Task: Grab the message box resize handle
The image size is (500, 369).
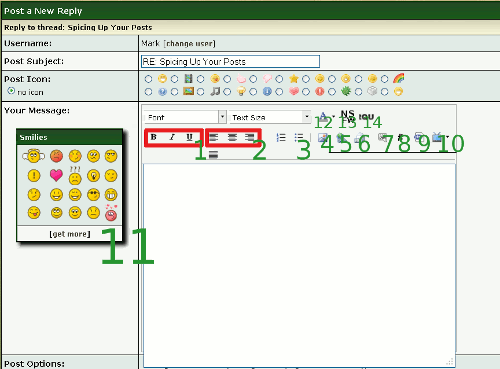Action: pos(450,362)
